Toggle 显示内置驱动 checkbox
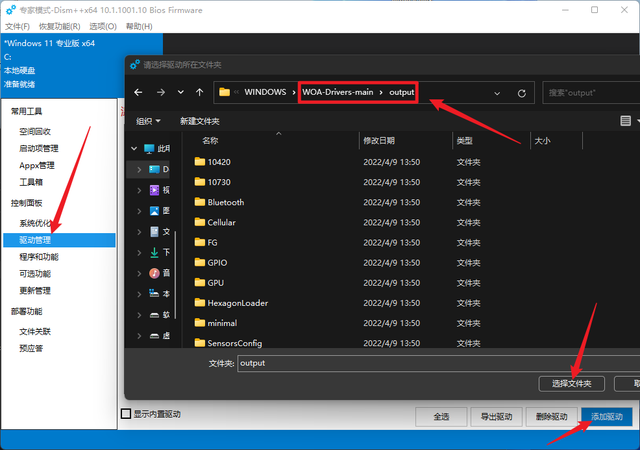 (x=126, y=414)
